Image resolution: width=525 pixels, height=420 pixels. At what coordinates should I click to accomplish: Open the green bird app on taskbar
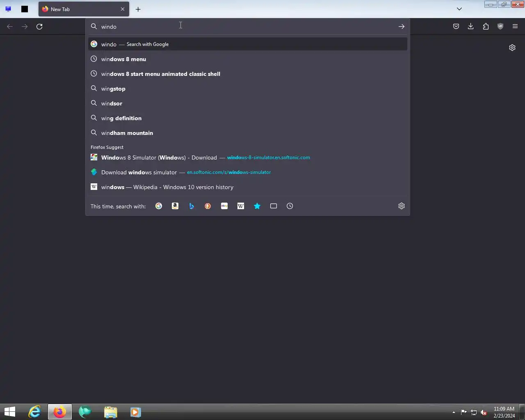(85, 412)
